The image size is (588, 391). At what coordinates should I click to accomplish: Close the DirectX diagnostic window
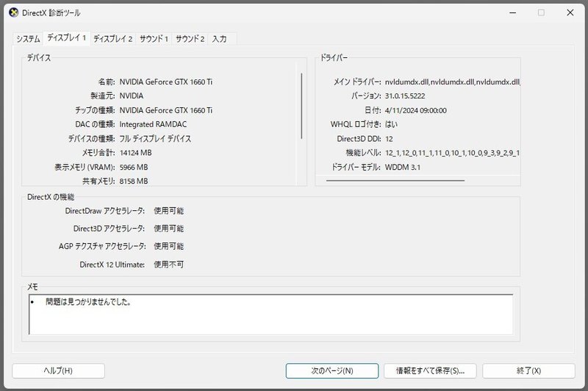pyautogui.click(x=570, y=12)
